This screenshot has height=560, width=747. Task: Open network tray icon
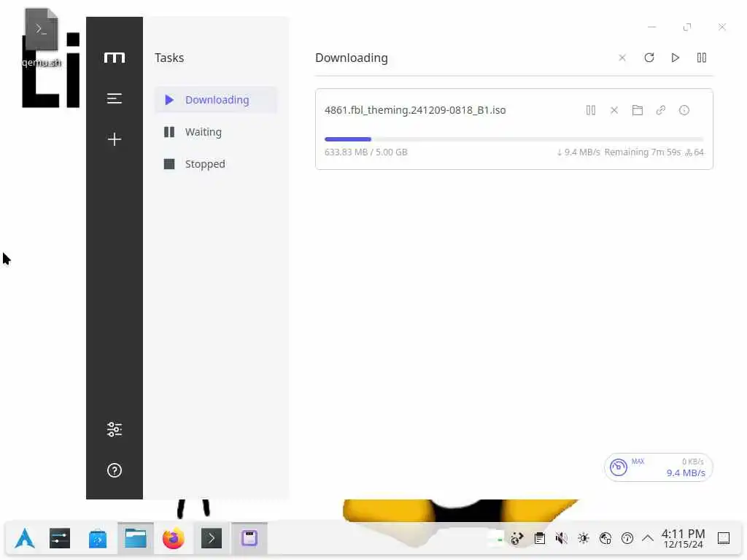605,539
